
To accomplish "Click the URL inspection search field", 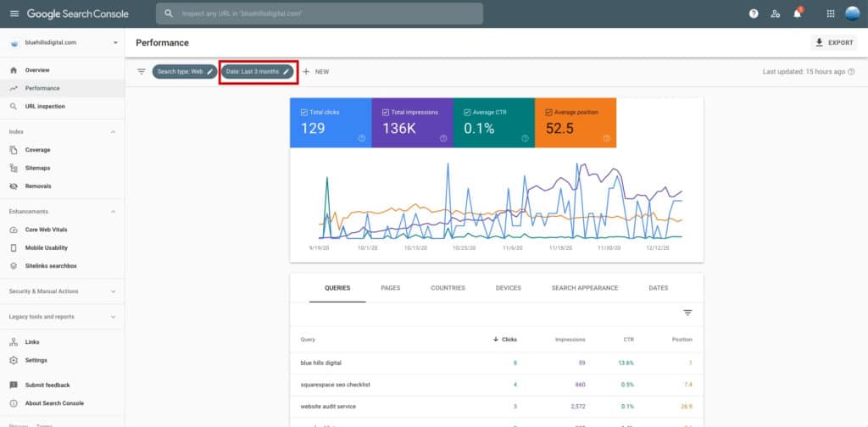I will point(320,14).
